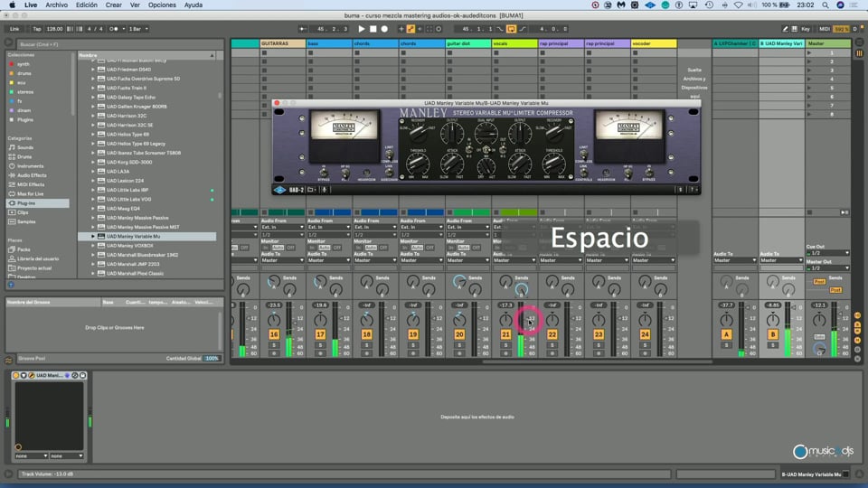
Task: Toggle return track B activator
Action: [x=773, y=334]
